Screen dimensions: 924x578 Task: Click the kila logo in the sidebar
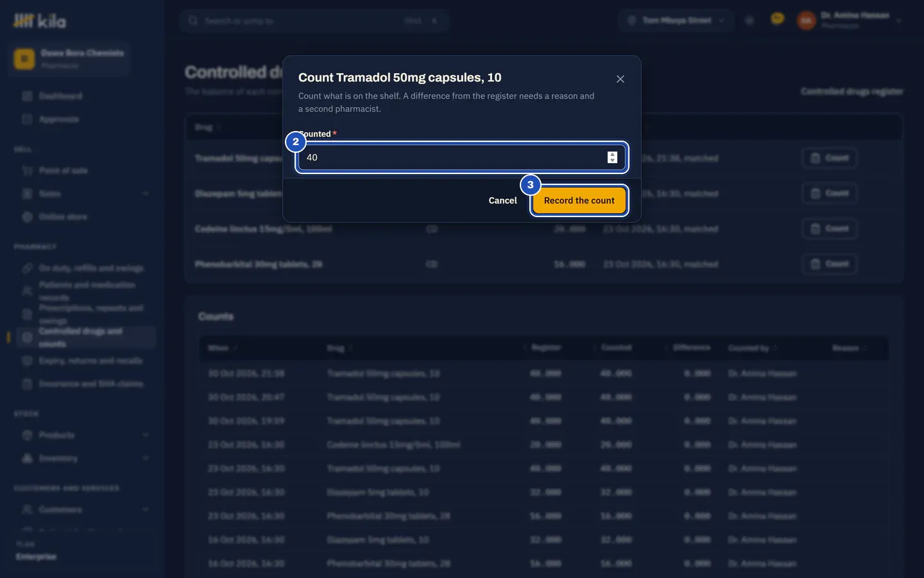point(40,21)
